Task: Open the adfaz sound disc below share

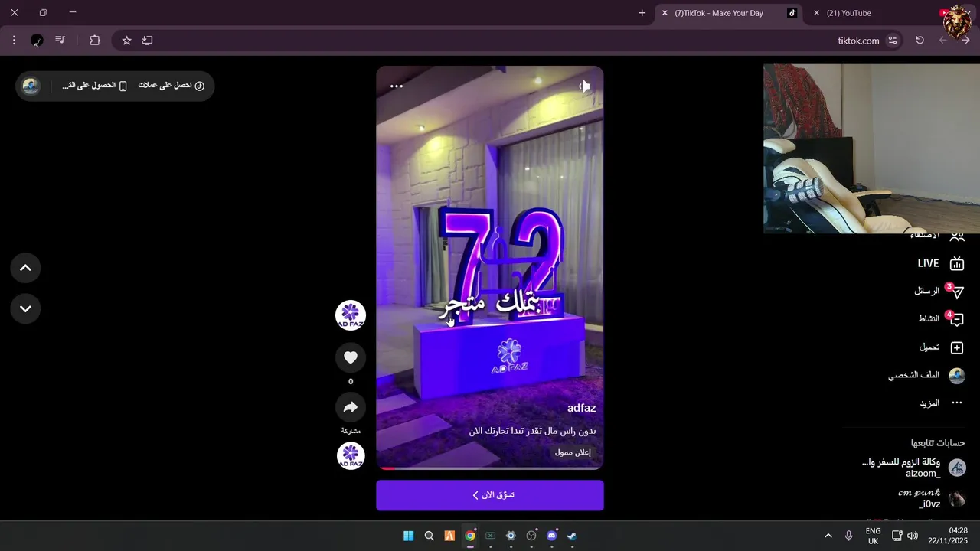Action: 351,455
